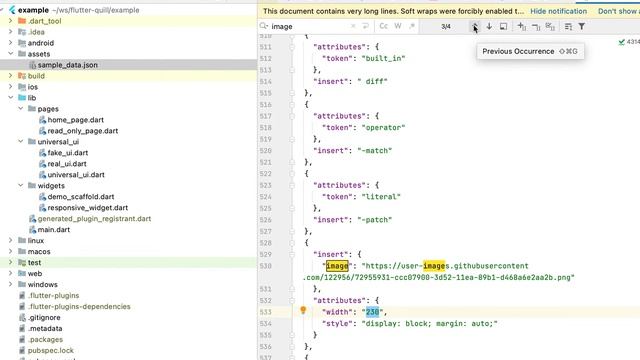Collapse the assets folder
Viewport: 640px width, 360px height.
[x=11, y=54]
